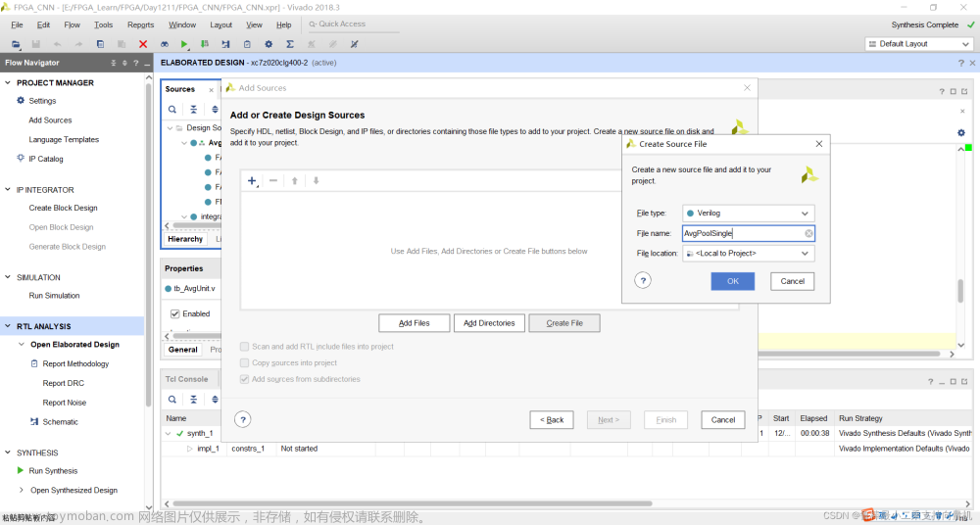This screenshot has width=980, height=525.
Task: Toggle Add sources from subdirectories checkbox
Action: pyautogui.click(x=244, y=379)
